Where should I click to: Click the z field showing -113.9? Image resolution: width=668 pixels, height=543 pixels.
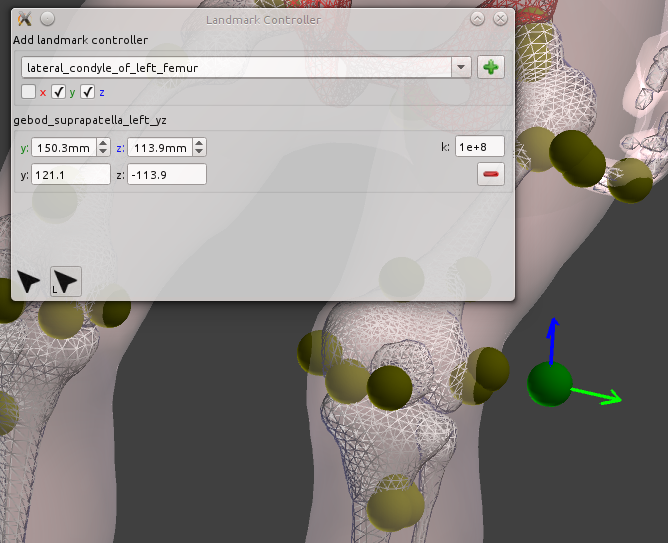167,174
